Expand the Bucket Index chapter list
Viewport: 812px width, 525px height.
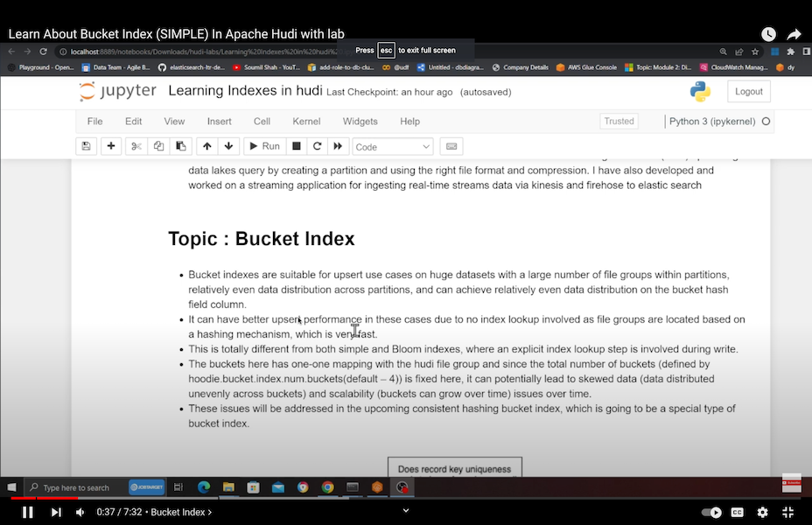pos(181,512)
